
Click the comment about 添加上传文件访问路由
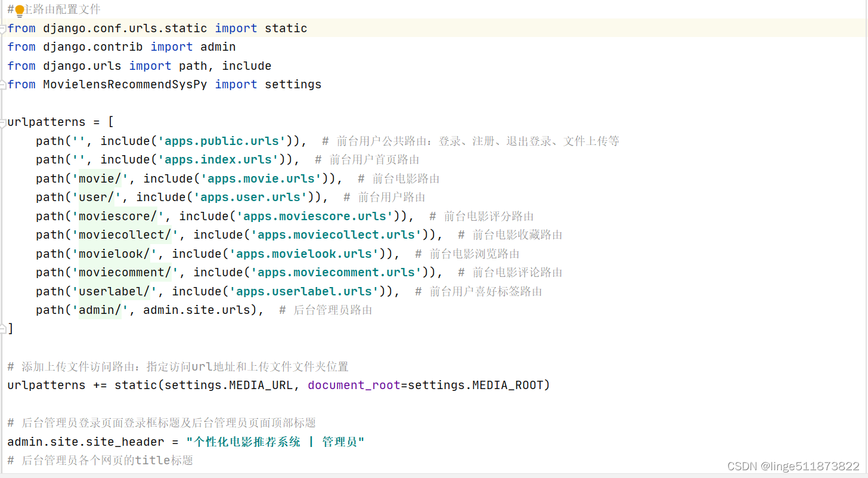coord(178,366)
